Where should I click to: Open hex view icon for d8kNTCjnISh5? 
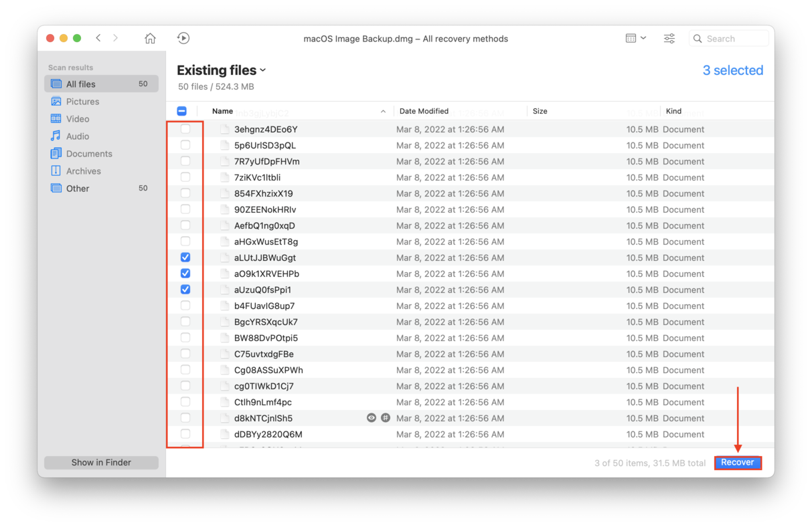(x=386, y=418)
